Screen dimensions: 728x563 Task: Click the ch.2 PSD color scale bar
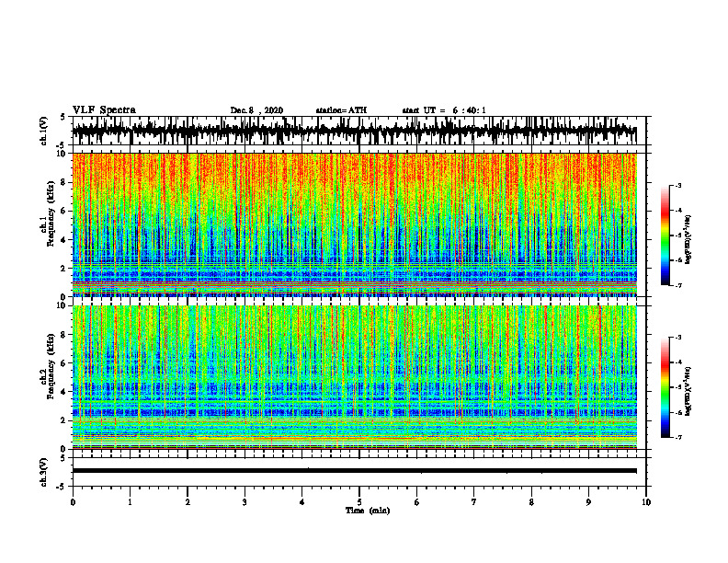point(665,387)
